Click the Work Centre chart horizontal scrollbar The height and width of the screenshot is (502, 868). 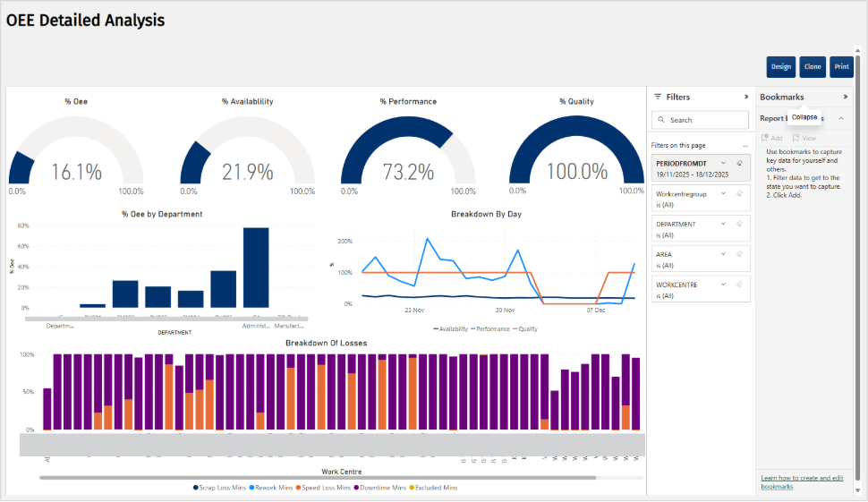(x=318, y=478)
